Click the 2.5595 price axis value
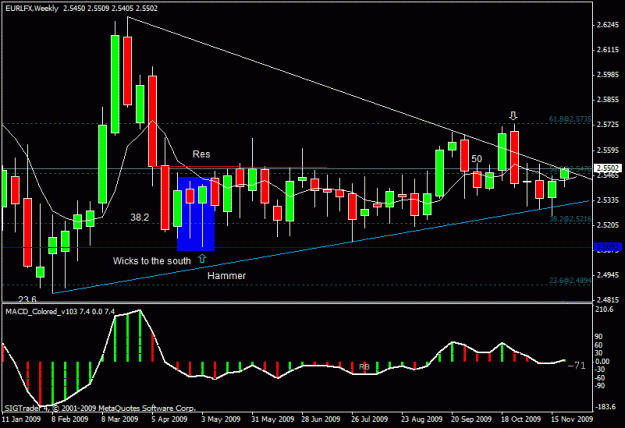The height and width of the screenshot is (428, 625). 608,150
